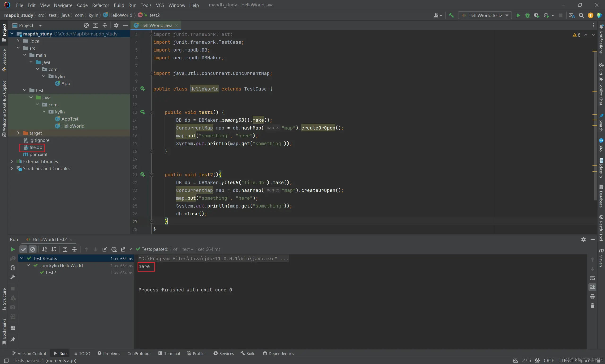Open test history clock icon
The image size is (605, 364).
pyautogui.click(x=114, y=249)
